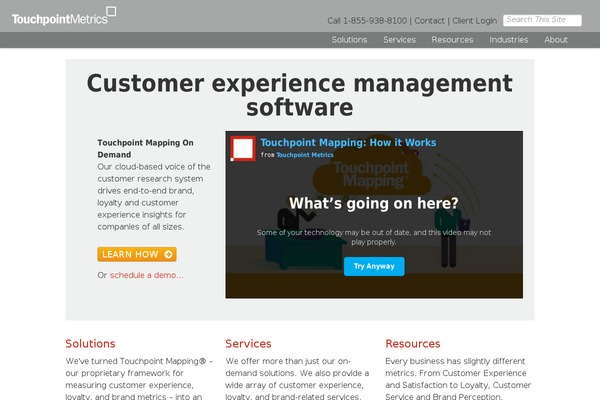Open the Industries navigation menu

tap(509, 40)
